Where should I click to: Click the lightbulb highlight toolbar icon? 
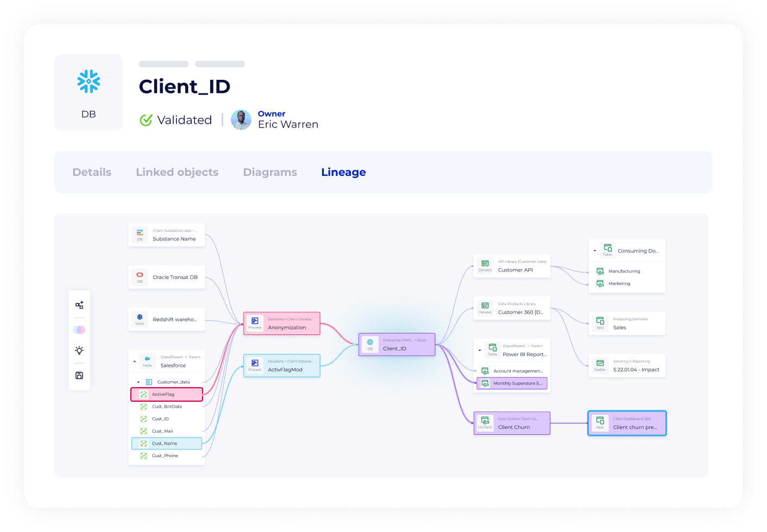pos(79,350)
